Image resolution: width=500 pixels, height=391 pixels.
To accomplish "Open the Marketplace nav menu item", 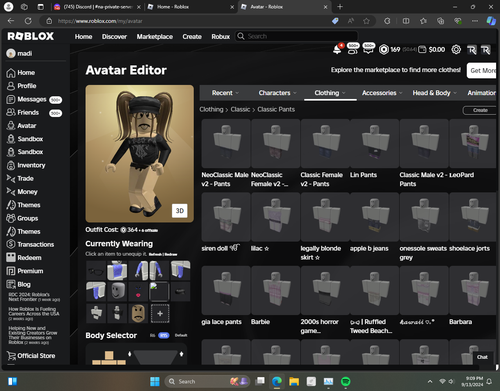I will 155,37.
